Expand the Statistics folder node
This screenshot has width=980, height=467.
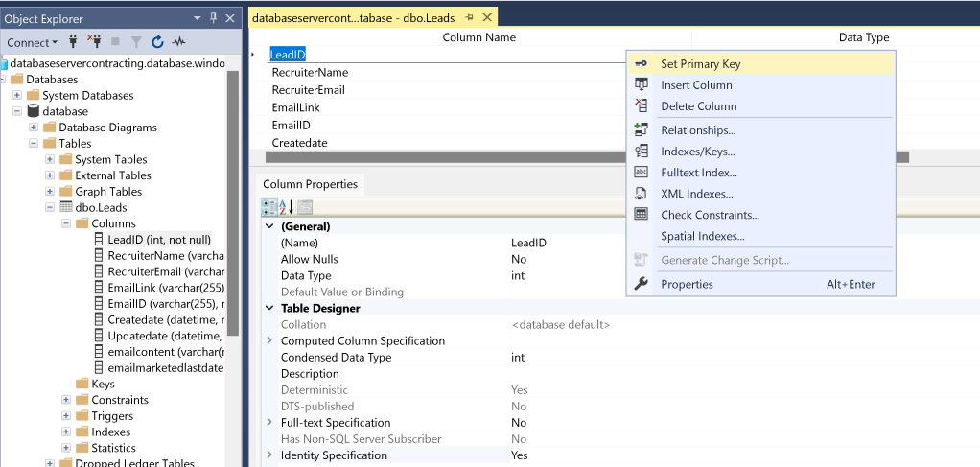(65, 448)
